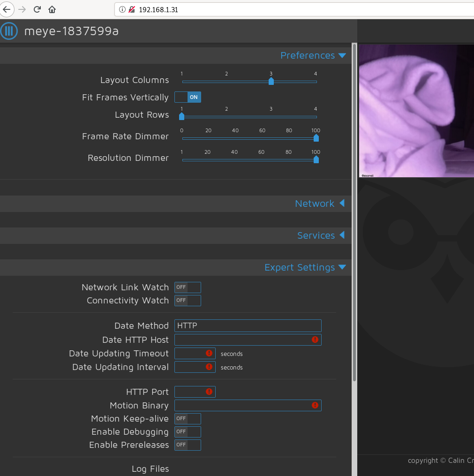The image size is (474, 476).
Task: Turn on Enable Prereleases
Action: (188, 445)
